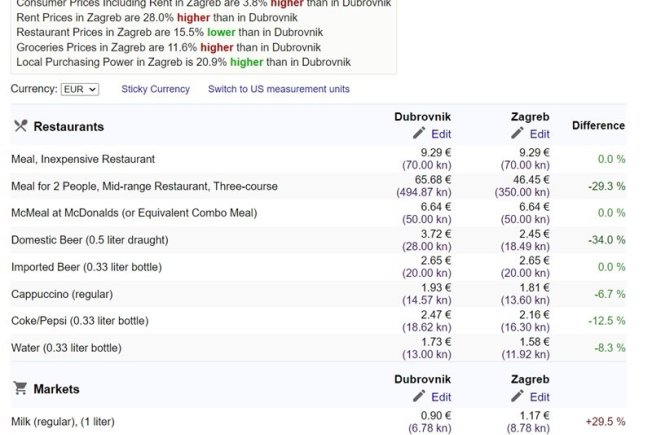
Task: Open Edit link text for Zagreb markets
Action: (539, 397)
